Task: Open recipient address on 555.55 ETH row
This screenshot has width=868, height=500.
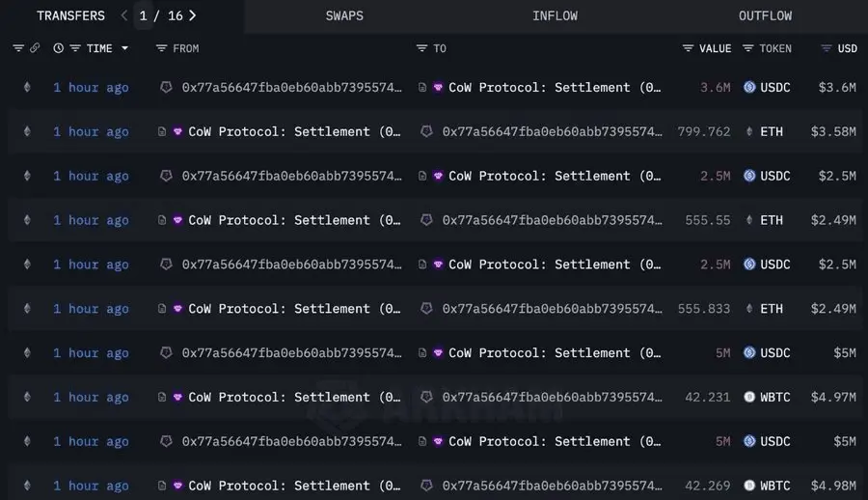Action: 552,220
